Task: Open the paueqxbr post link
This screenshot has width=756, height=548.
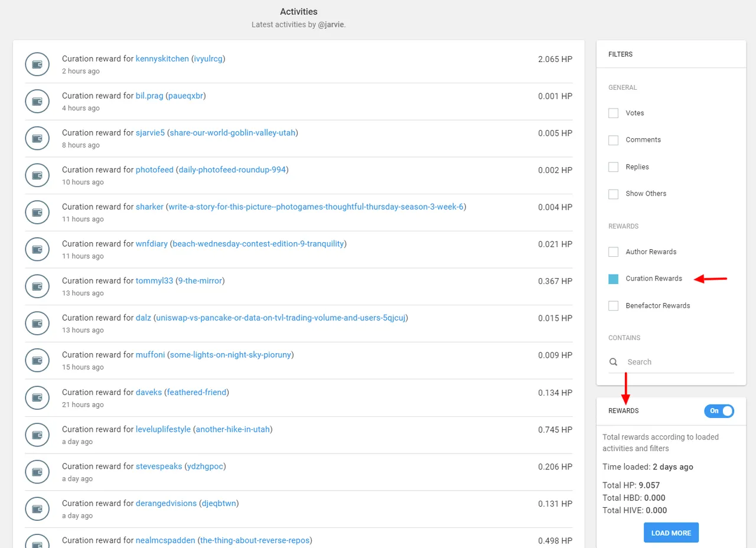Action: [185, 96]
